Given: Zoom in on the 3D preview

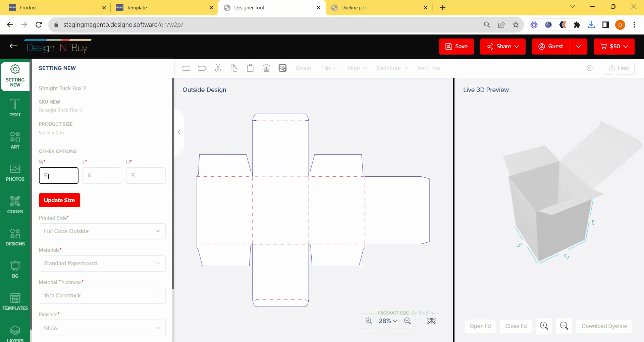Looking at the screenshot, I should coord(544,326).
